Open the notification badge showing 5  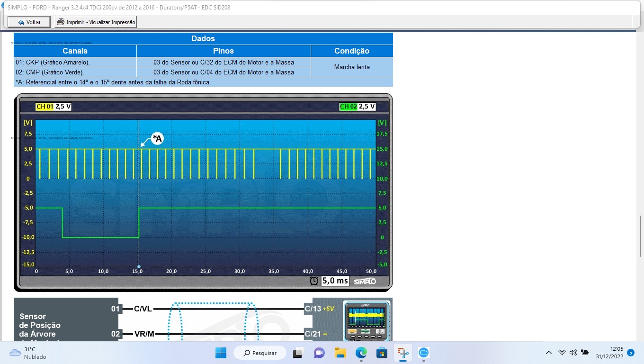click(x=631, y=353)
